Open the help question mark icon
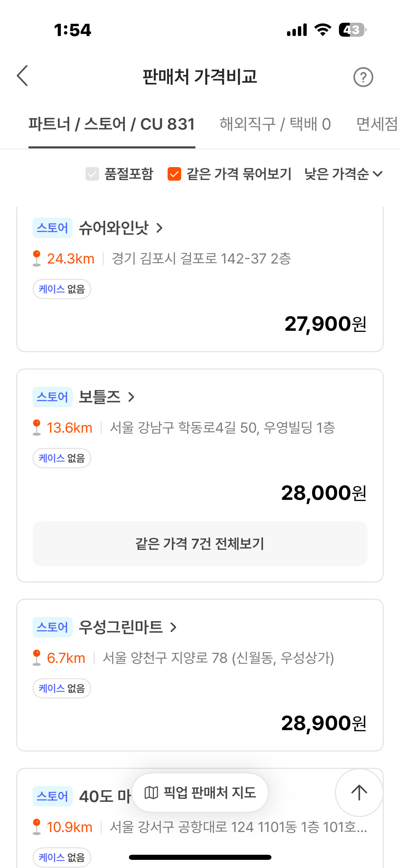This screenshot has height=868, width=400. pos(363,77)
